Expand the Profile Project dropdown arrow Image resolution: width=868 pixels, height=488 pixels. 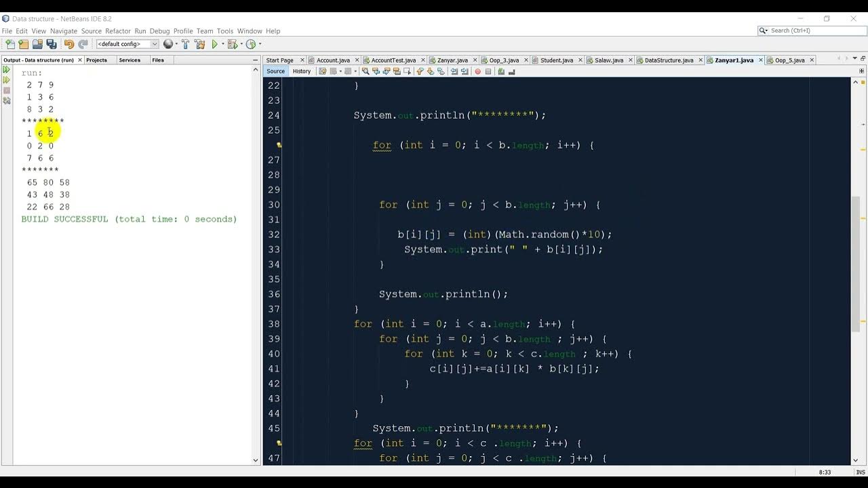click(x=259, y=44)
